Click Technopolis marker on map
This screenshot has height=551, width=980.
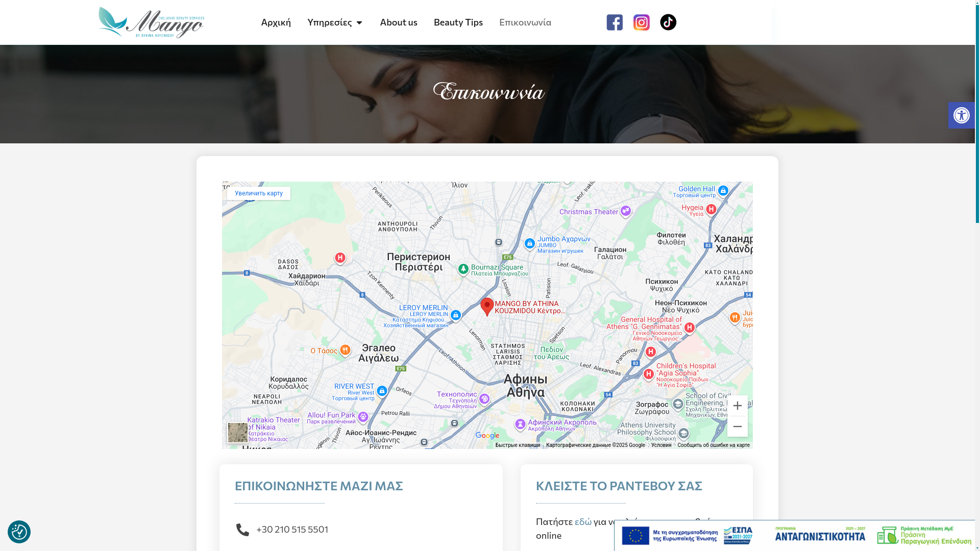pyautogui.click(x=484, y=399)
